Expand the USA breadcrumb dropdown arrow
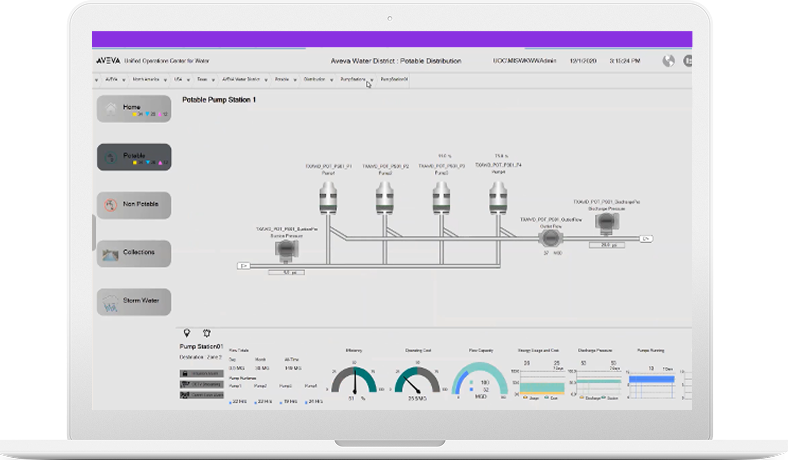Viewport: 788px width, 460px height. (x=188, y=80)
